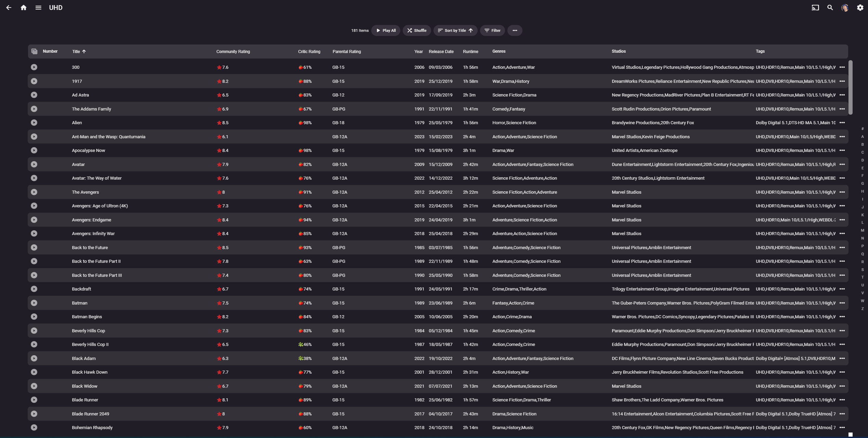Open settings via the gear icon

860,8
